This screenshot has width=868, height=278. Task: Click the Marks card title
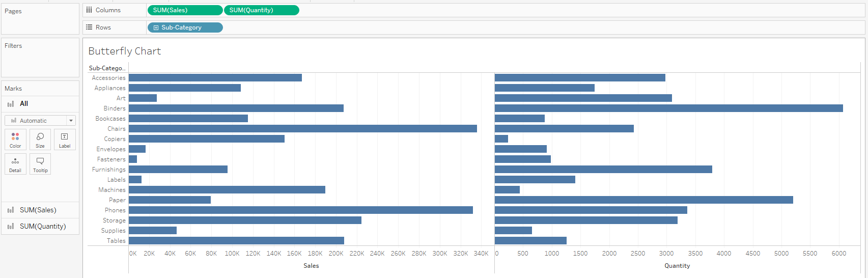point(13,89)
